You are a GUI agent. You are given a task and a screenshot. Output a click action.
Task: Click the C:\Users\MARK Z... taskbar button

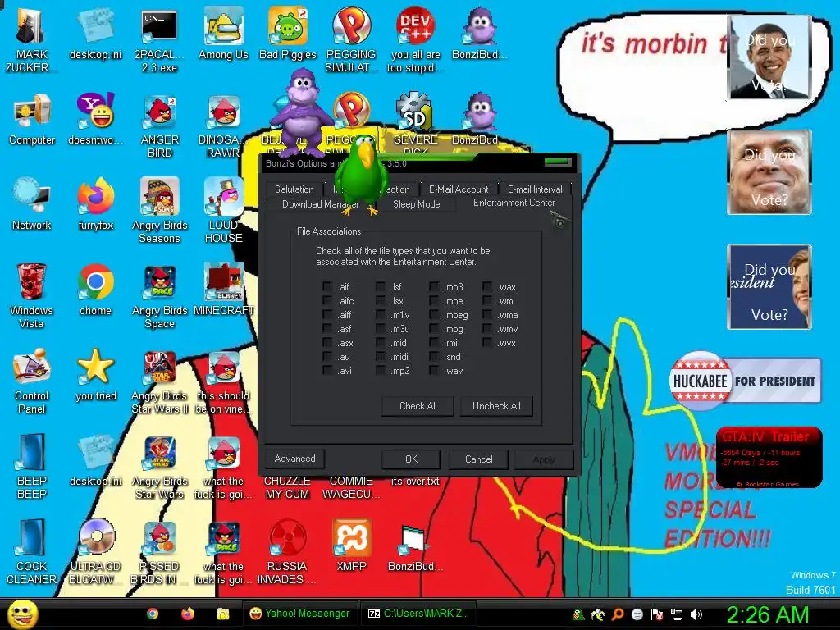(x=419, y=614)
